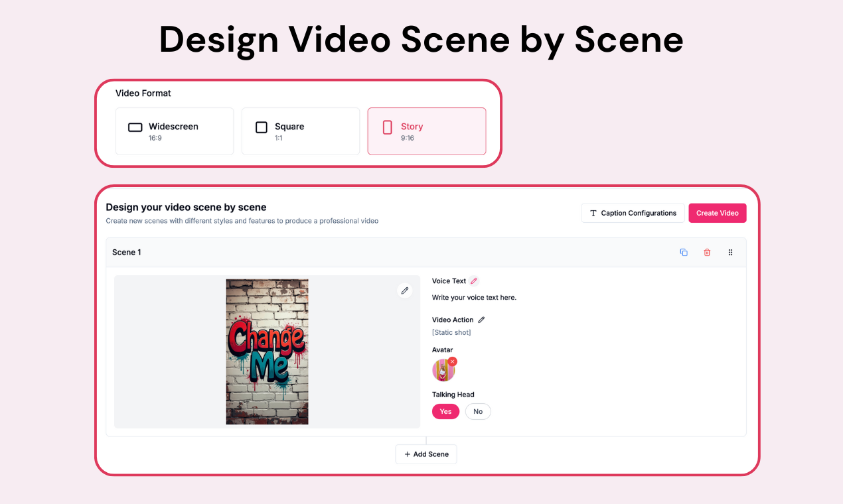The width and height of the screenshot is (843, 504).
Task: Click the "Write your voice text here" field
Action: coord(474,298)
